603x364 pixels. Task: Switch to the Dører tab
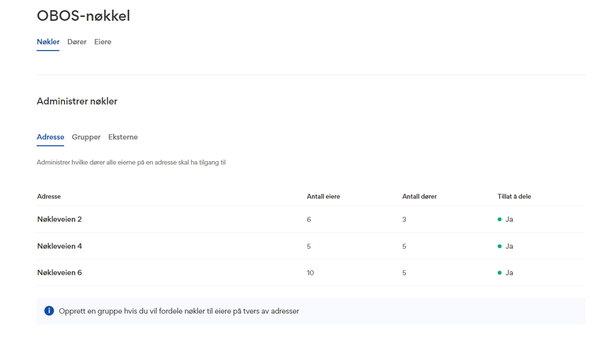pyautogui.click(x=77, y=42)
